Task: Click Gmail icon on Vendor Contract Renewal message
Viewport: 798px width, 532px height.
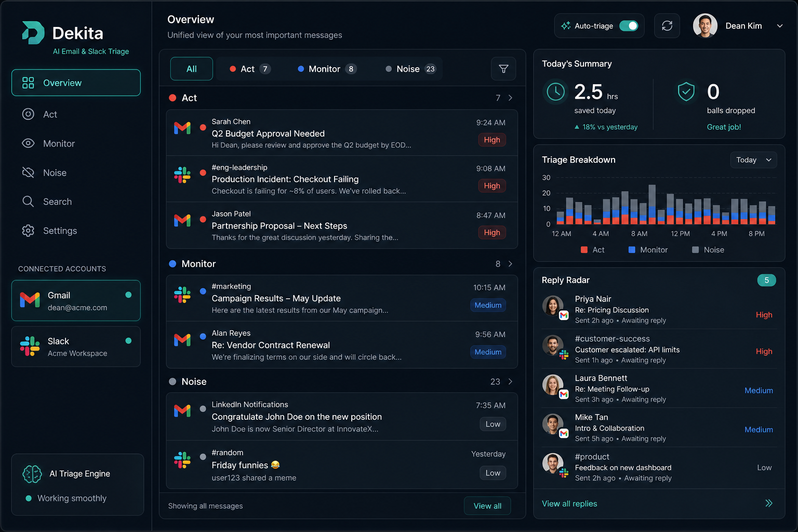Action: coord(182,340)
